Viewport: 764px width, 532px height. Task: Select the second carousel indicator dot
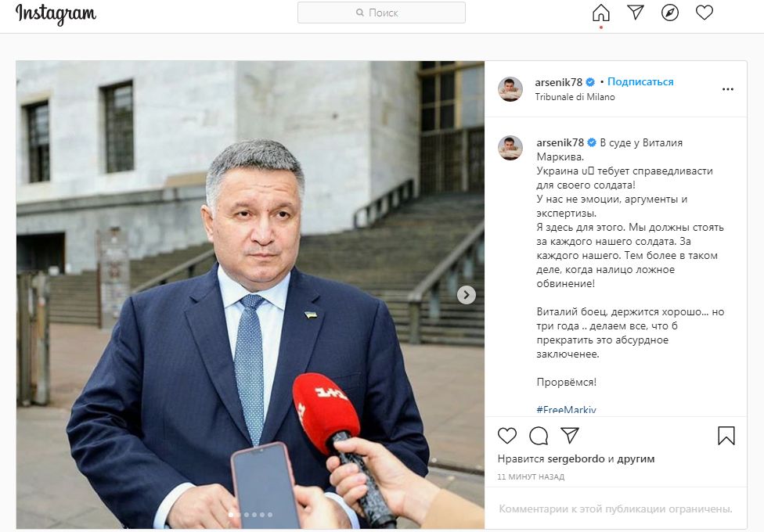click(239, 515)
